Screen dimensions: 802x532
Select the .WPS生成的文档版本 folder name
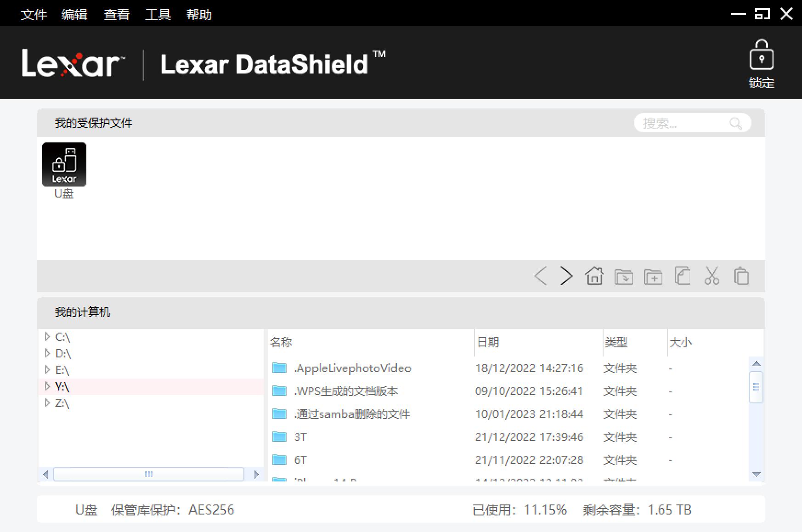[x=346, y=391]
